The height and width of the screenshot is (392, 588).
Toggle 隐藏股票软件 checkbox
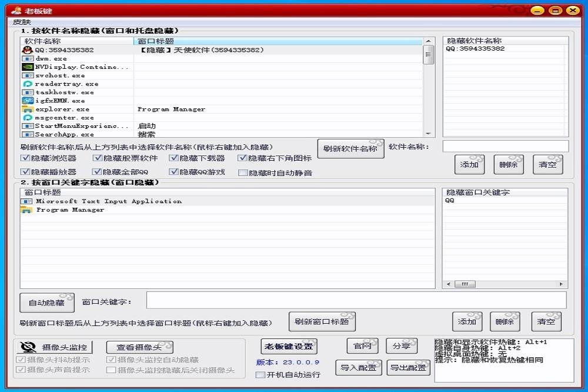point(98,158)
